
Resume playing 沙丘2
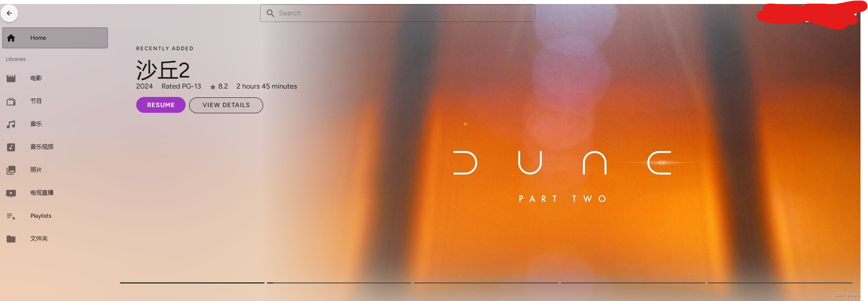[161, 105]
